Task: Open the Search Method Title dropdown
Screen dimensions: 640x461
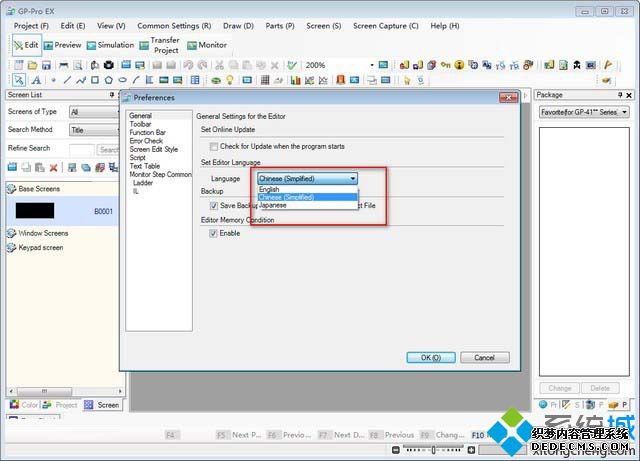Action: [x=94, y=130]
